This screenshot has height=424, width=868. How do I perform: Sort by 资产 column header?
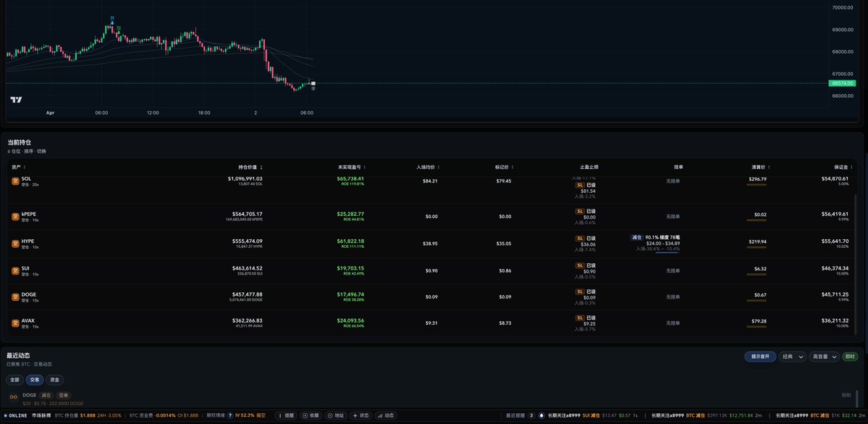point(19,167)
